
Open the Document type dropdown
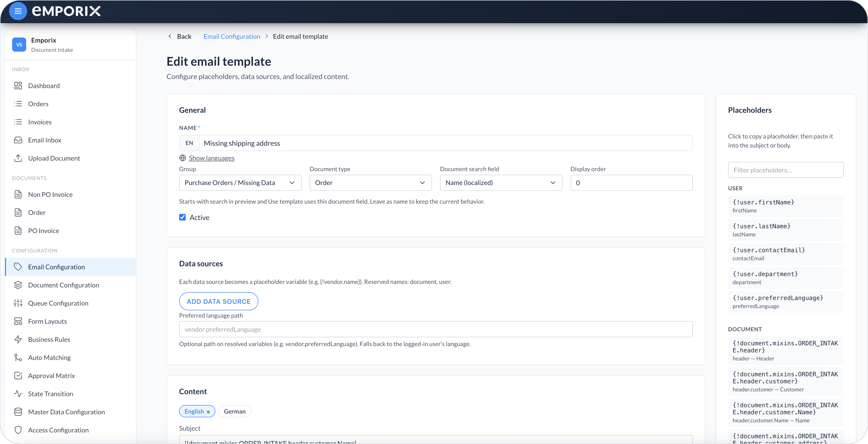tap(371, 183)
